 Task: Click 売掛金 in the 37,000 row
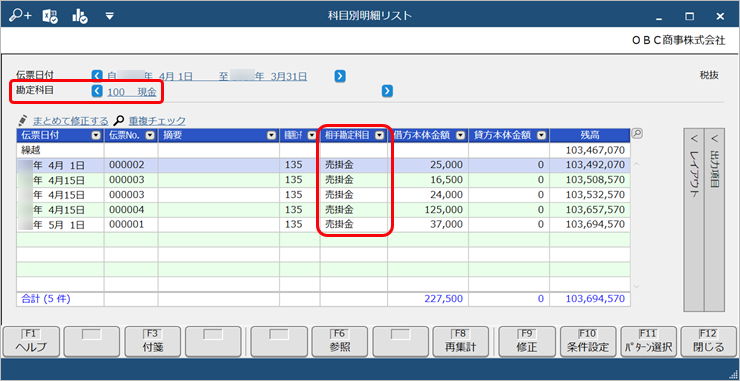tap(339, 225)
